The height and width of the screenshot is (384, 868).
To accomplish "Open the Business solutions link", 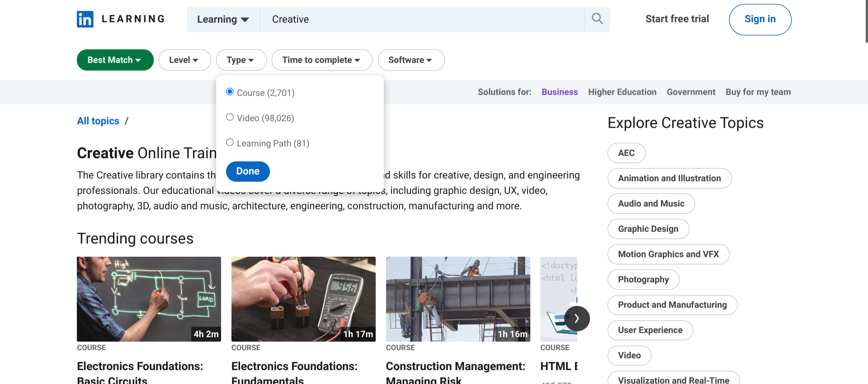I will (x=559, y=92).
